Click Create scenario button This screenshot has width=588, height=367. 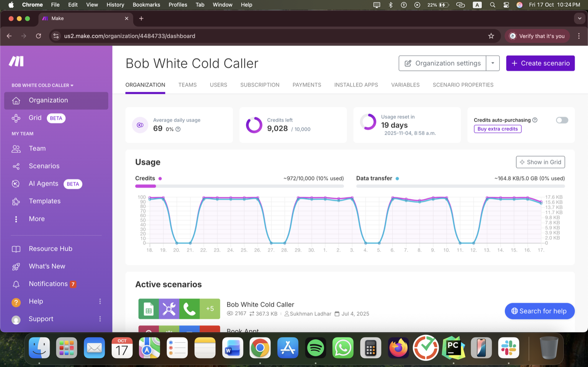click(x=540, y=63)
